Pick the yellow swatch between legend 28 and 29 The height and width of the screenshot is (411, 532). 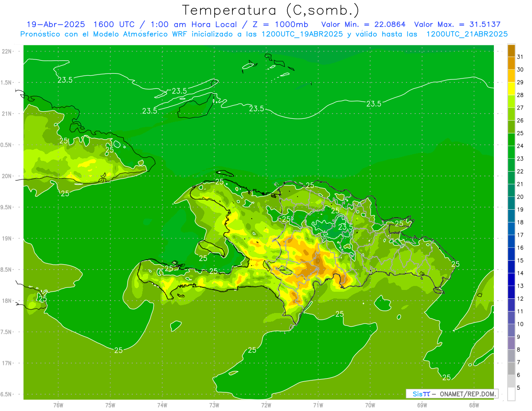pos(511,89)
